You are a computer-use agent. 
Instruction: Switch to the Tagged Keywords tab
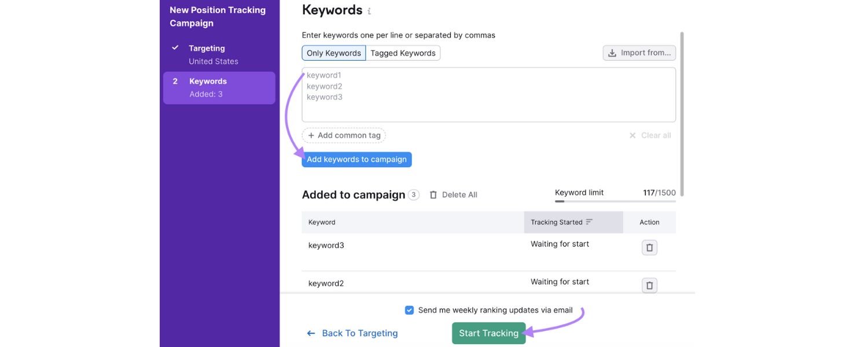pos(403,53)
